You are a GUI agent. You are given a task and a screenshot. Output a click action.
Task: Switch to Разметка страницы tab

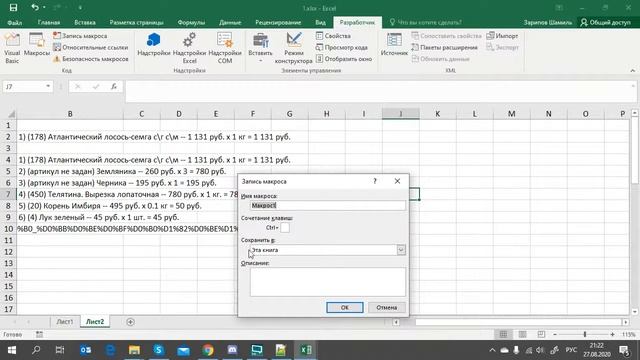click(x=136, y=22)
